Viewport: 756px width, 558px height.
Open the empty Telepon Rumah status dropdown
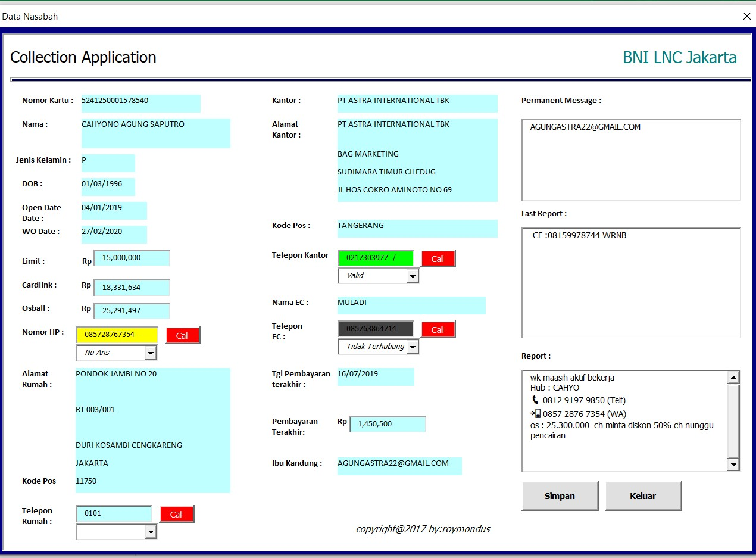point(151,532)
